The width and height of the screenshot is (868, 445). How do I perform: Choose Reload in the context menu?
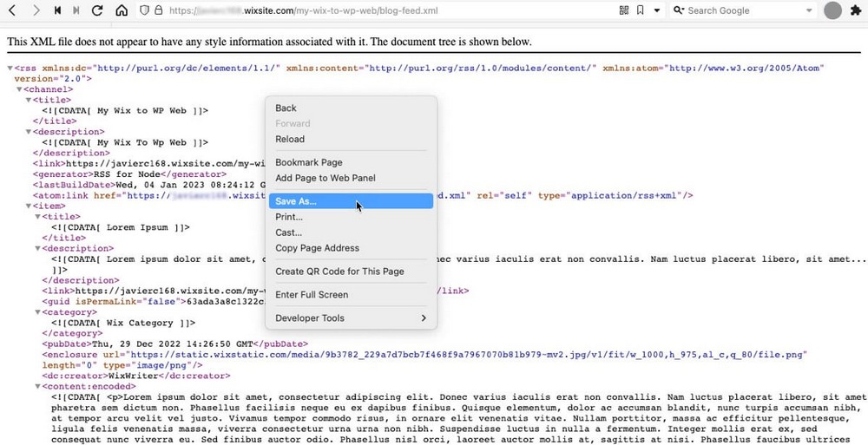tap(351, 139)
